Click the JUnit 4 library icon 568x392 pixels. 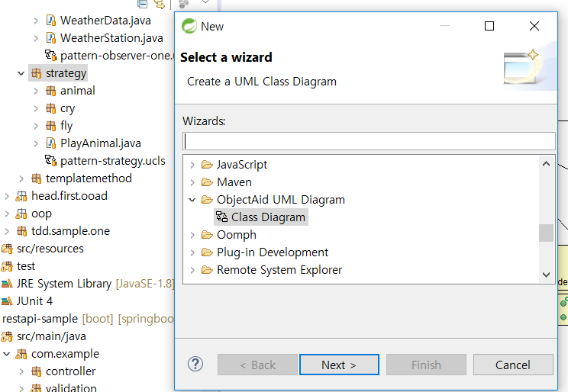[x=7, y=300]
